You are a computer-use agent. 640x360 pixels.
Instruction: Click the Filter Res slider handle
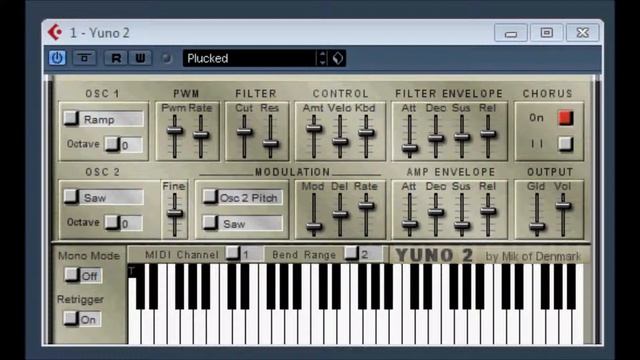point(270,143)
